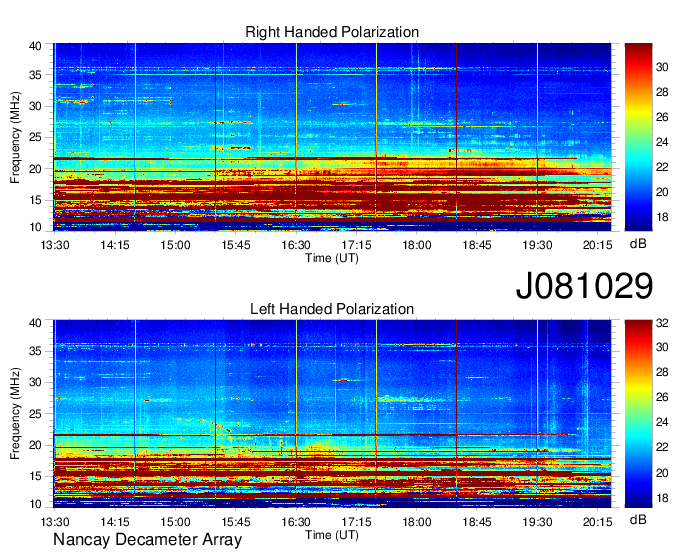
Task: Click the 26 dB value on the upper colorbar
Action: click(662, 117)
